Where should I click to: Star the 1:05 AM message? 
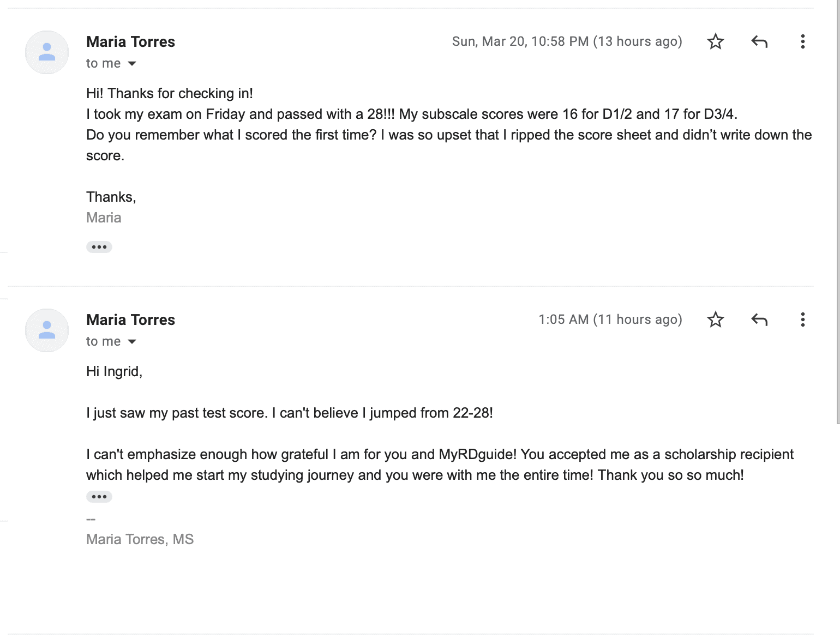(715, 319)
